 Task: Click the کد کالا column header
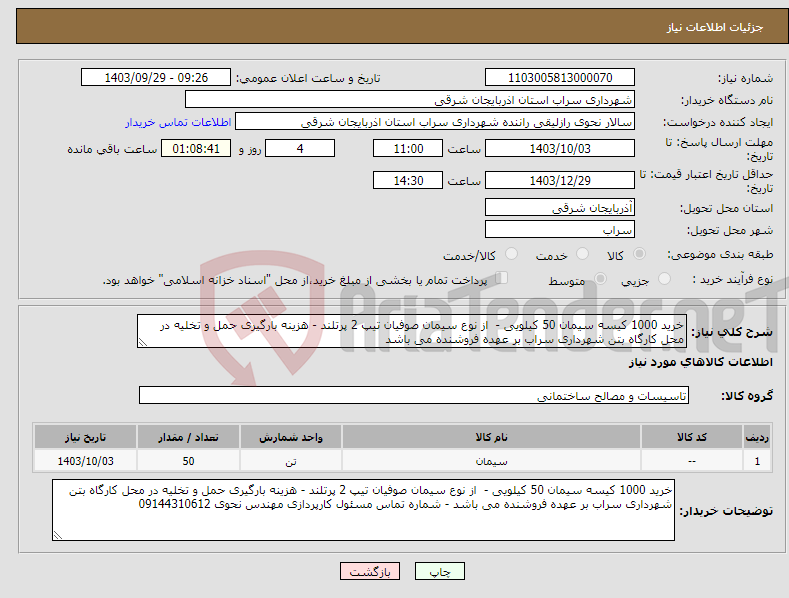pyautogui.click(x=691, y=437)
